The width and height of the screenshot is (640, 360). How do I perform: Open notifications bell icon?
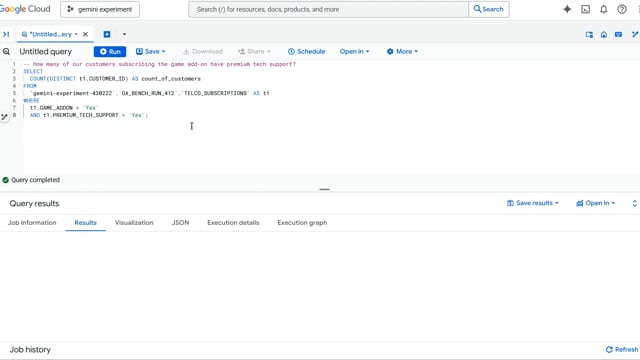pos(603,9)
